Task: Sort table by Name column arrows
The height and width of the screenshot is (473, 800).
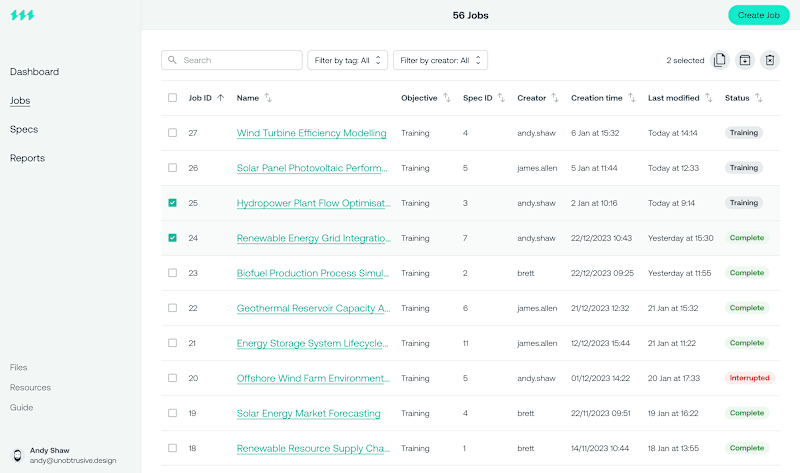Action: click(268, 98)
